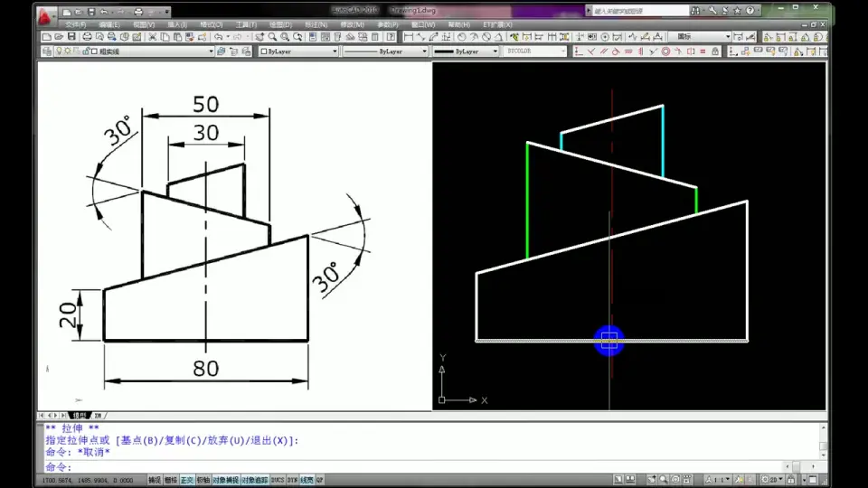Expand the ByLayer lineweight dropdown
This screenshot has height=488, width=868.
[495, 52]
